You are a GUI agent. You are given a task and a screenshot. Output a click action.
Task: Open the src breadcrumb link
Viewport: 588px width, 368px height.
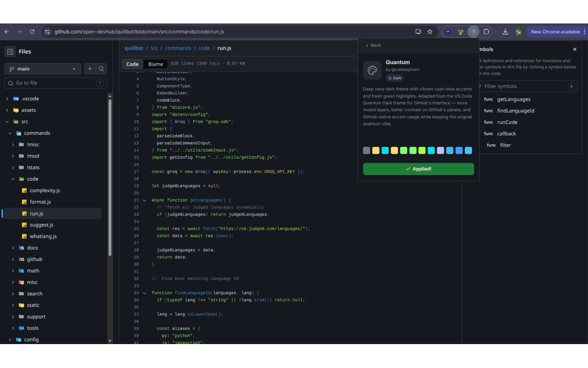click(x=154, y=48)
